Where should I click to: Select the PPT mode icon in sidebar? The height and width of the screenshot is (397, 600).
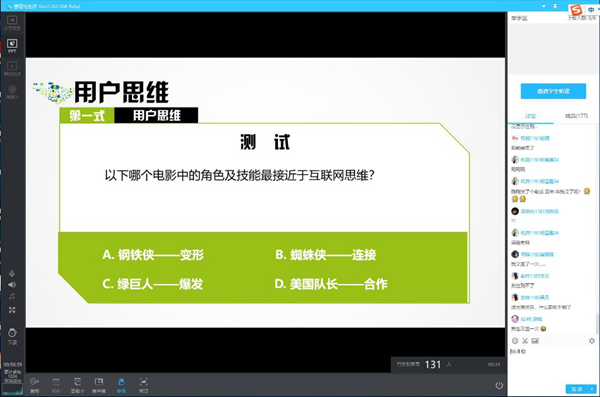click(12, 46)
